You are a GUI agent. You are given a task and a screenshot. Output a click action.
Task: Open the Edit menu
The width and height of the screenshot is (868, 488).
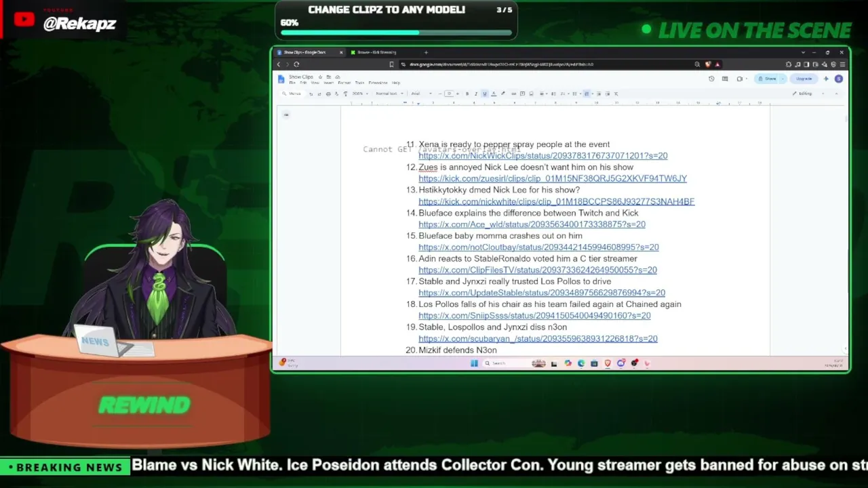point(303,83)
